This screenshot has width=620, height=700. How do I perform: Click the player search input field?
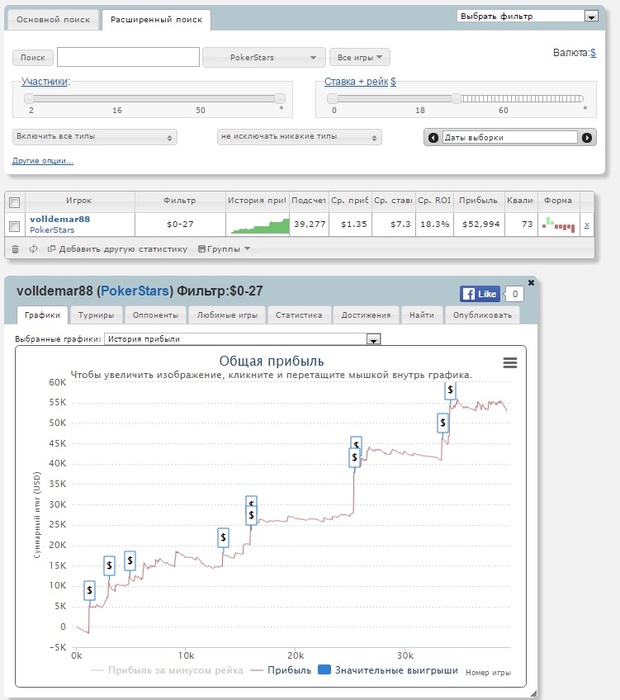tap(128, 57)
